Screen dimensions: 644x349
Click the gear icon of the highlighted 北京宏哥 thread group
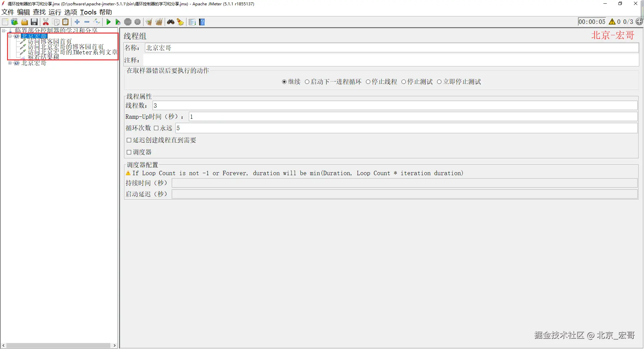[x=16, y=36]
